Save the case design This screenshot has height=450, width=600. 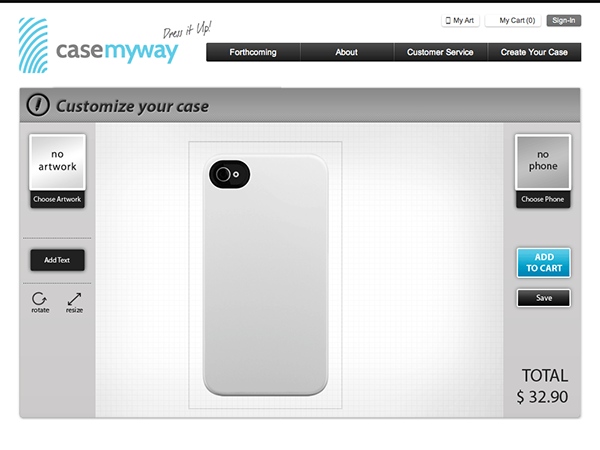pyautogui.click(x=544, y=298)
